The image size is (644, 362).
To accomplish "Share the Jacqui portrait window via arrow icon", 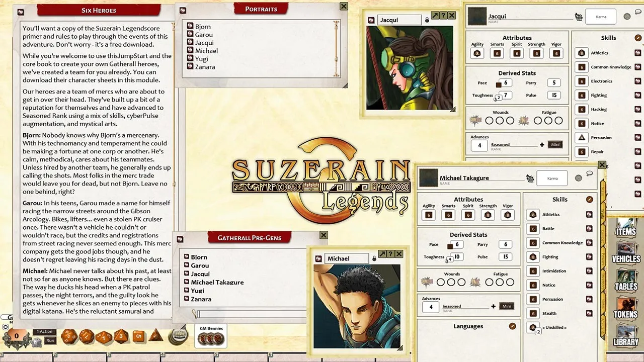I will pyautogui.click(x=435, y=16).
